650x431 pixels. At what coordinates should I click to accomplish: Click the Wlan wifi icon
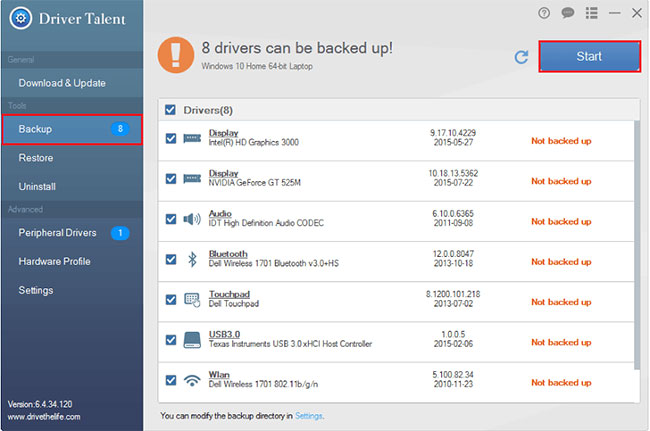point(192,380)
